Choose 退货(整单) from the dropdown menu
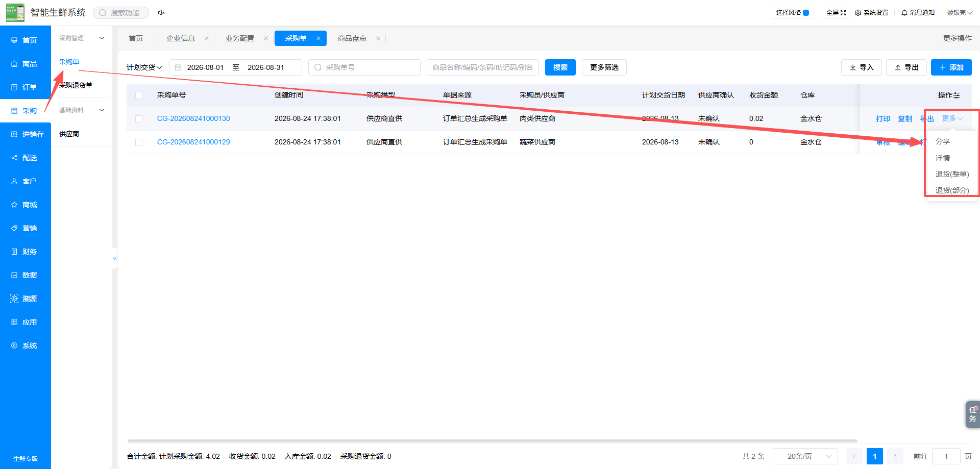980x469 pixels. tap(952, 174)
